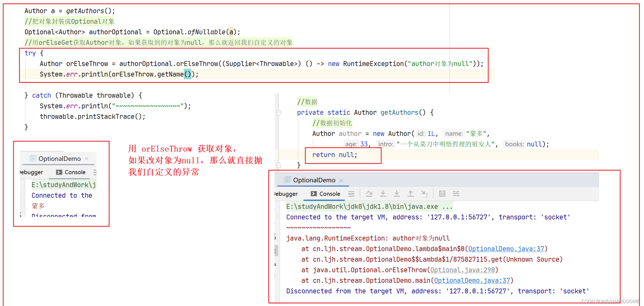
Task: Click the OptionalDemo run-window icon in left panel
Action: click(32, 158)
